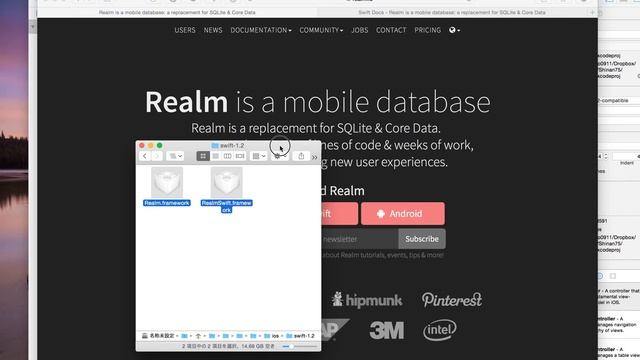The width and height of the screenshot is (640, 360).
Task: Switch Finder to icon view
Action: pos(203,156)
